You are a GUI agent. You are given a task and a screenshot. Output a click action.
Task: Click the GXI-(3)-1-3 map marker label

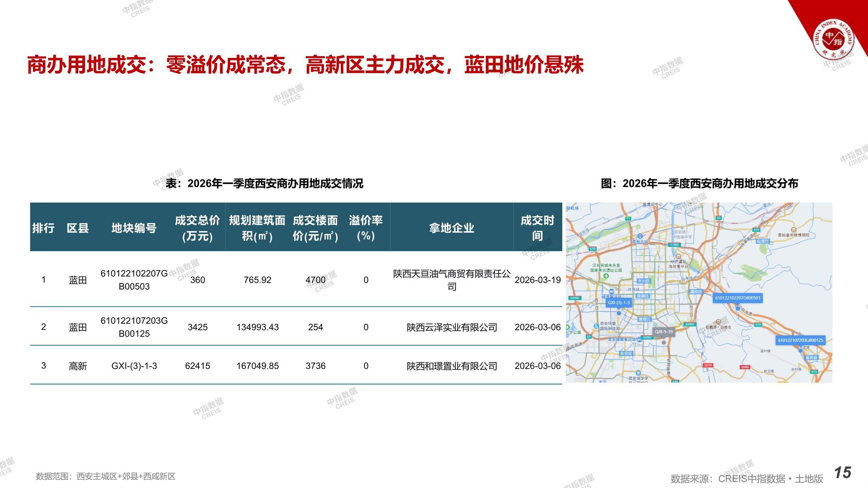tap(618, 303)
